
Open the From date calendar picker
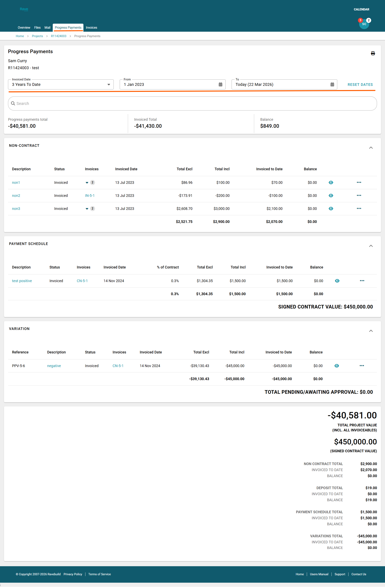point(220,84)
